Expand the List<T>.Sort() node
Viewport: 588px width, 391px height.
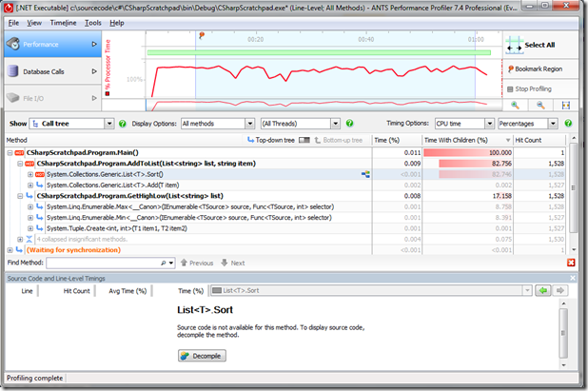pyautogui.click(x=30, y=174)
